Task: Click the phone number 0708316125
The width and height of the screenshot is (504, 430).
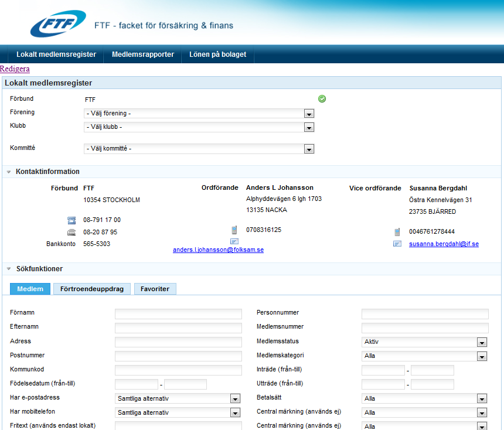Action: (x=264, y=230)
